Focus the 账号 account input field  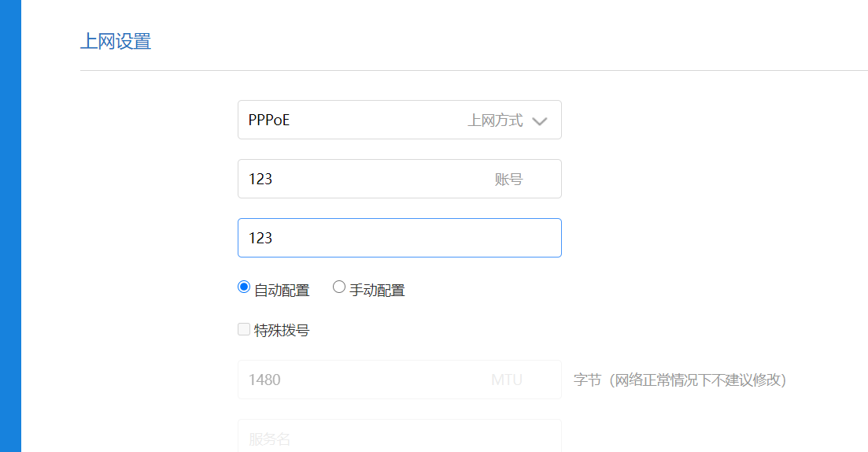pos(362,179)
